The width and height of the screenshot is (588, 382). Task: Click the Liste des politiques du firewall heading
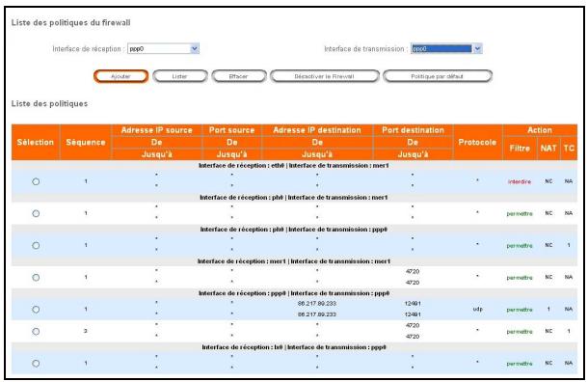(x=71, y=22)
